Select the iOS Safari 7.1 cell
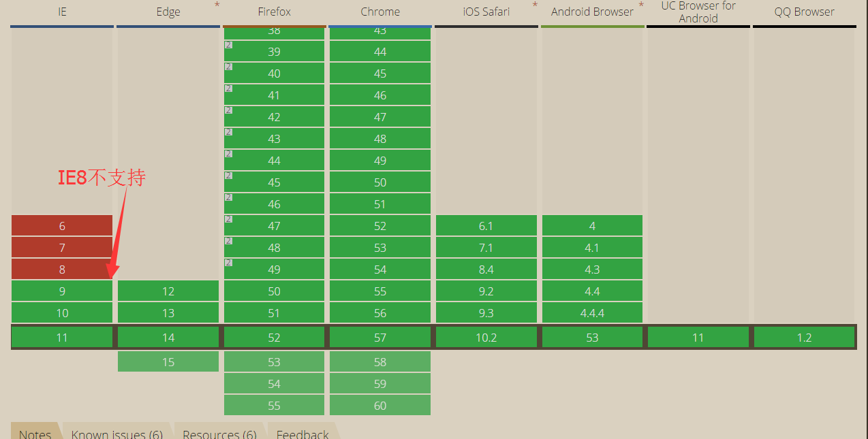The image size is (868, 439). [x=486, y=248]
